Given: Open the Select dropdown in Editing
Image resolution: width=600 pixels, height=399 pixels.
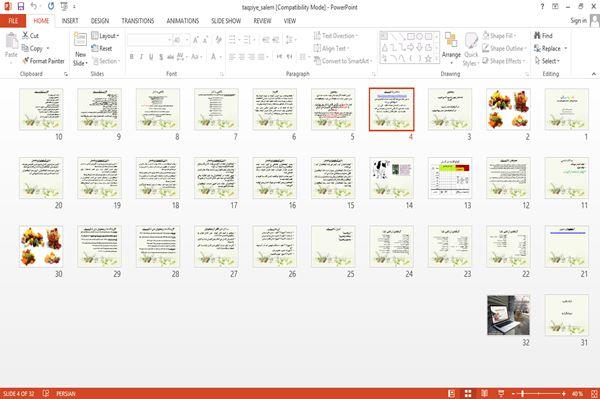Looking at the screenshot, I should pyautogui.click(x=547, y=61).
